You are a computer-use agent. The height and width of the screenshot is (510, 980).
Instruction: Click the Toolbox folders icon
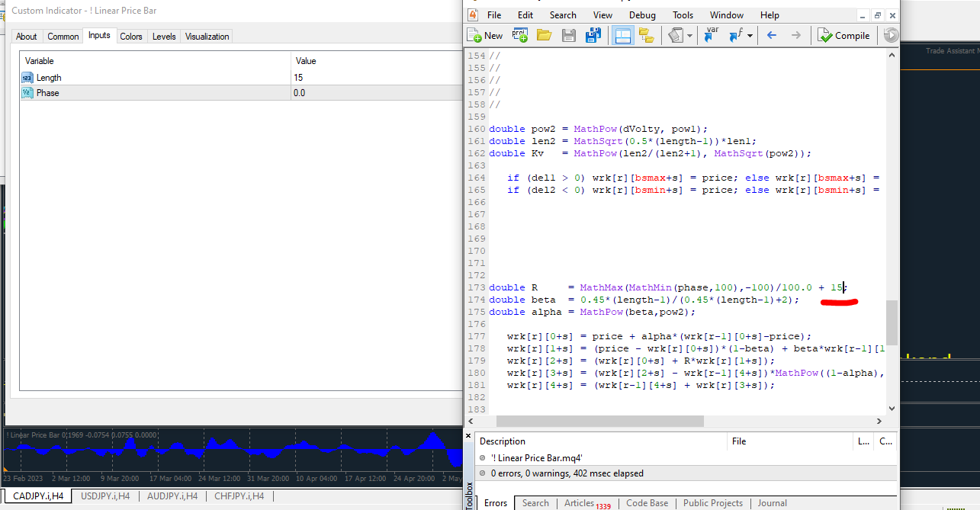(646, 35)
